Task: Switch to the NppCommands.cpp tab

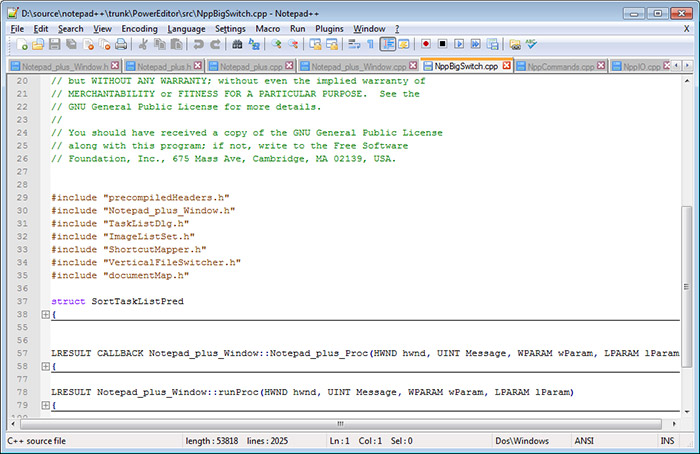Action: 560,67
